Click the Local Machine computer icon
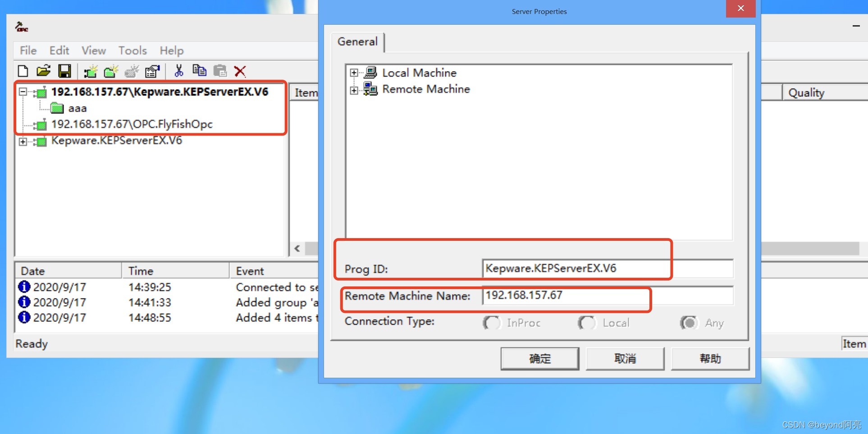Screen dimensions: 868x434 click(x=370, y=72)
